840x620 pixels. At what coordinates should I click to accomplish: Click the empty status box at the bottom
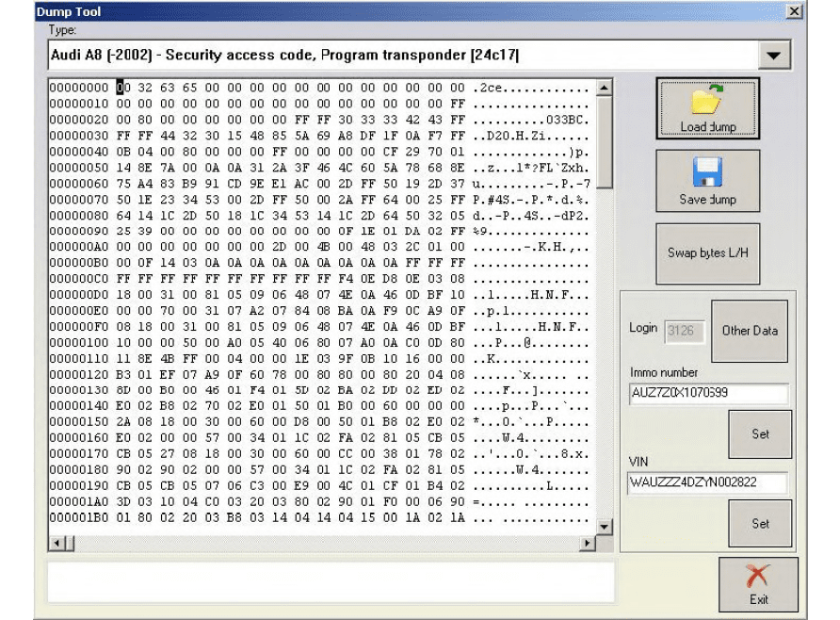(330, 581)
